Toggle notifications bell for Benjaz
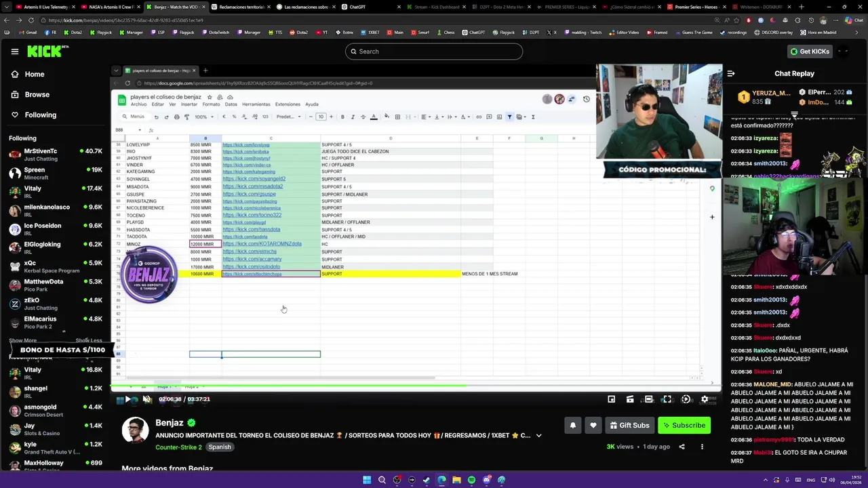868x488 pixels. [x=573, y=426]
